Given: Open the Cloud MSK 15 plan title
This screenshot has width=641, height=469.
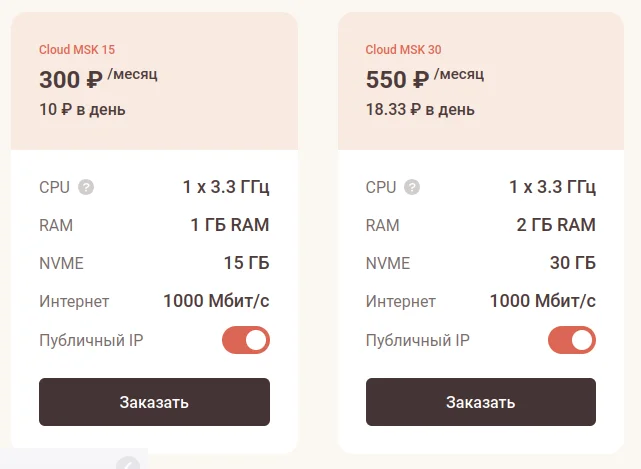Looking at the screenshot, I should click(x=77, y=49).
